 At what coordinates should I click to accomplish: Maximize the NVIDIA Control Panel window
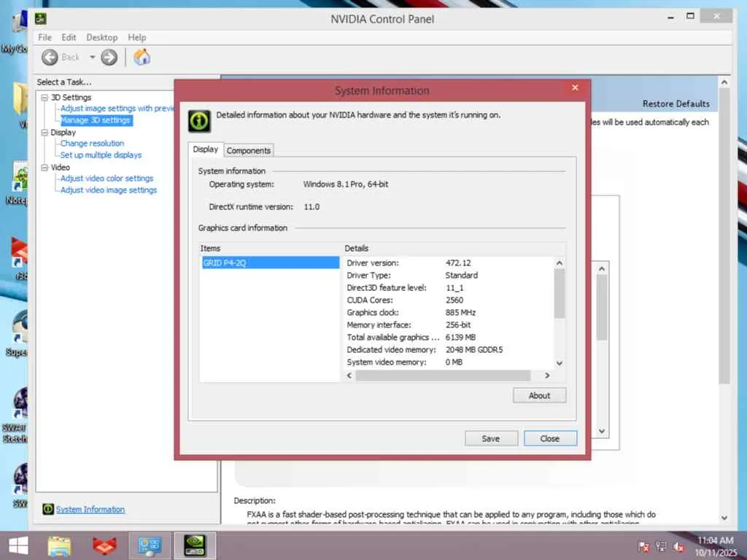click(x=690, y=16)
